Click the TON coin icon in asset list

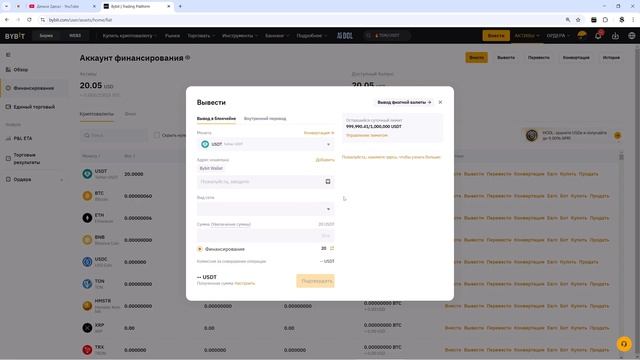pos(87,284)
